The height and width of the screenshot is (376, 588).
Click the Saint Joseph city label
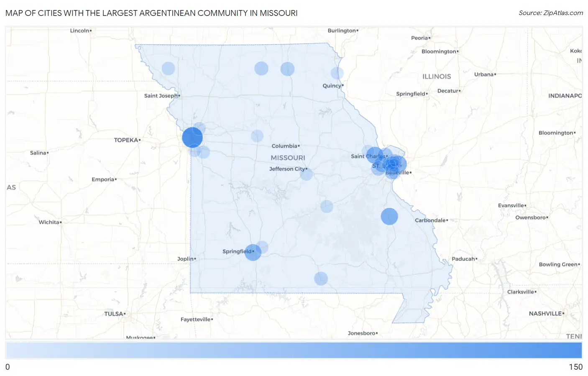tap(161, 96)
